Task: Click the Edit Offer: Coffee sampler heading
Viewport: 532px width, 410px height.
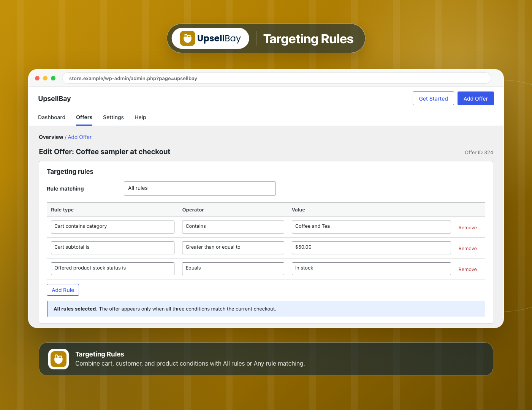Action: (x=104, y=151)
